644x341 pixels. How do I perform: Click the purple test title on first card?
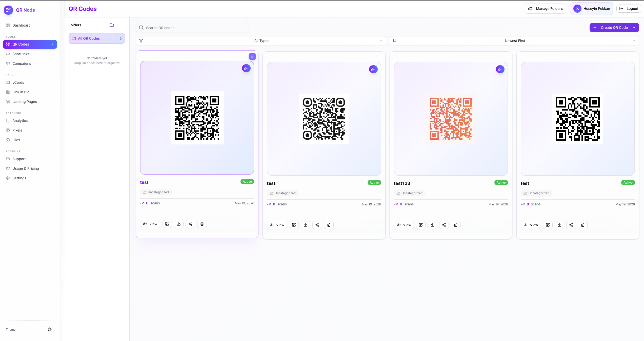click(144, 182)
